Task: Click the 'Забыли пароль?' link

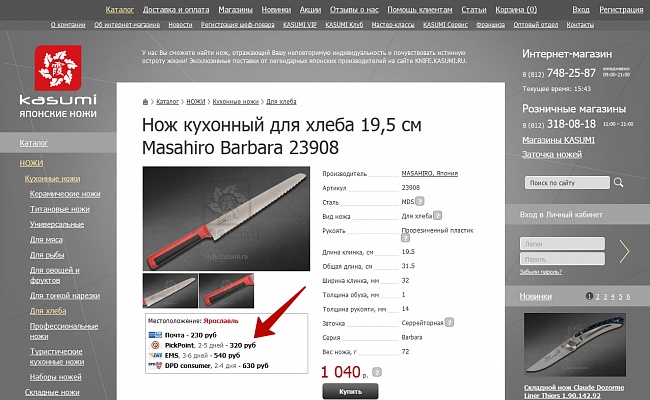Action: point(540,271)
